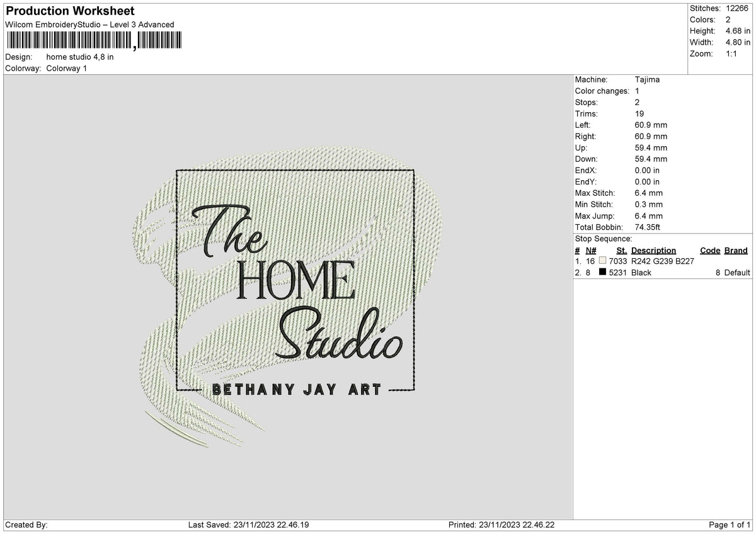Click the Colors value 2
The image size is (756, 534).
pyautogui.click(x=728, y=20)
